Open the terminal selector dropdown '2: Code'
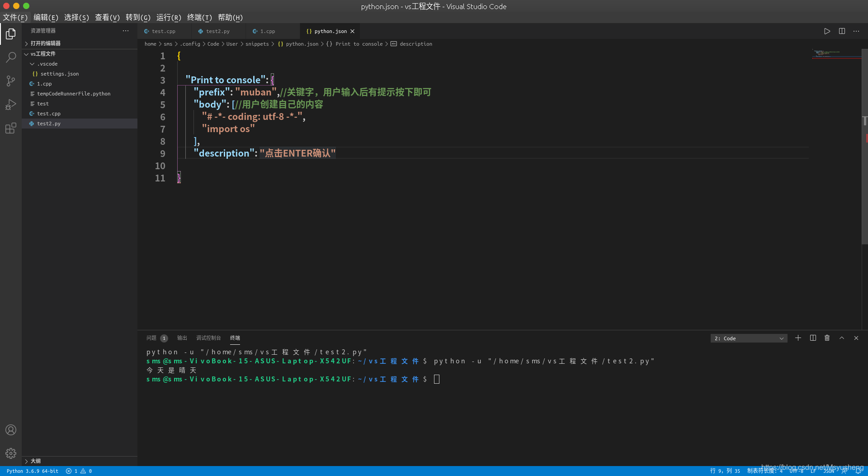The image size is (868, 476). (749, 338)
